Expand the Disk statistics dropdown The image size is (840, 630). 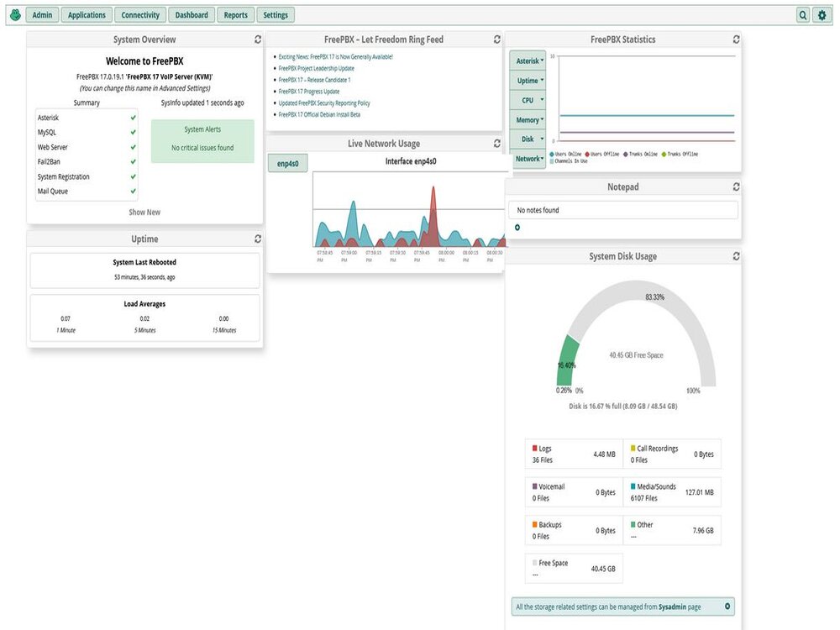(528, 139)
